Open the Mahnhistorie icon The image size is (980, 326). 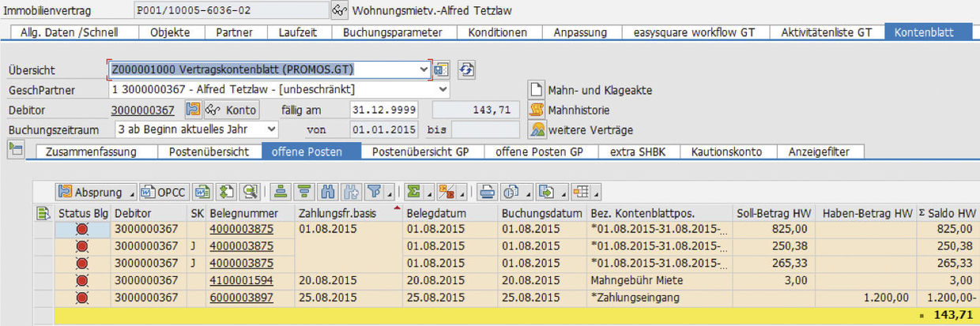coord(537,110)
